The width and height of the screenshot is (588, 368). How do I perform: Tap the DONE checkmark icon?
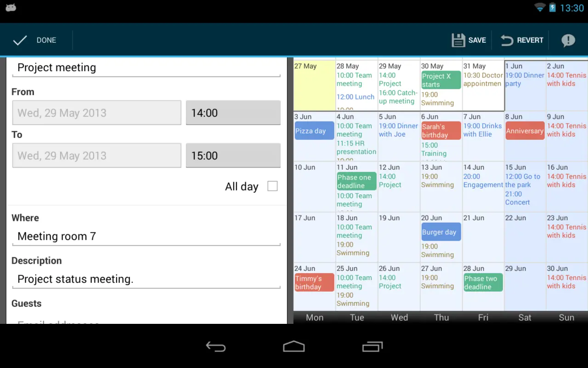[x=20, y=40]
